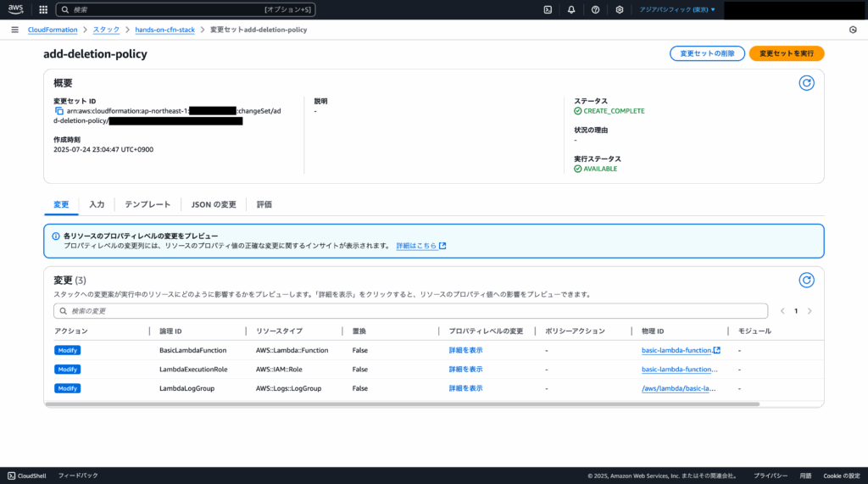Viewport: 868px width, 484px height.
Task: Click the LambdaLogGroup logical ID cell
Action: [x=186, y=388]
